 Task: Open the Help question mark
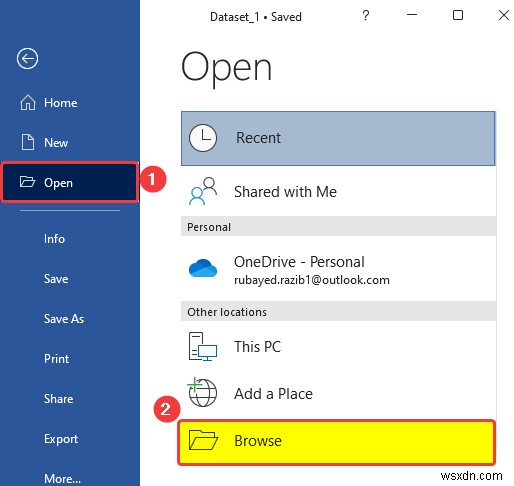(x=366, y=15)
